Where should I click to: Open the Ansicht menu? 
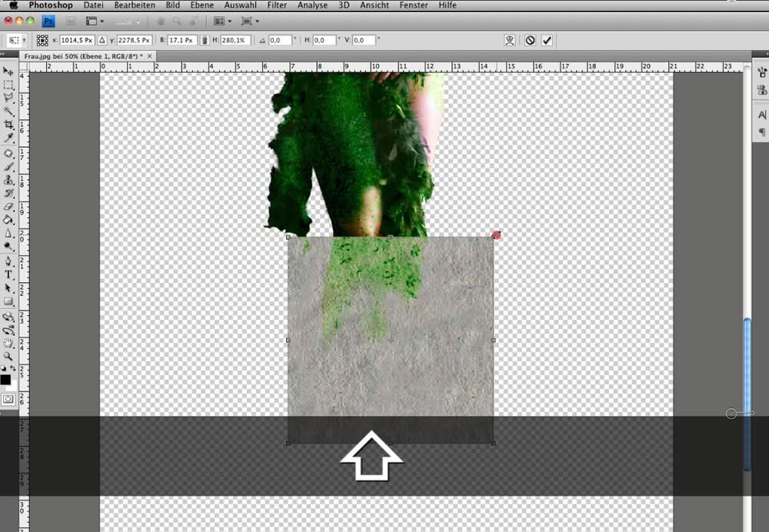point(375,5)
